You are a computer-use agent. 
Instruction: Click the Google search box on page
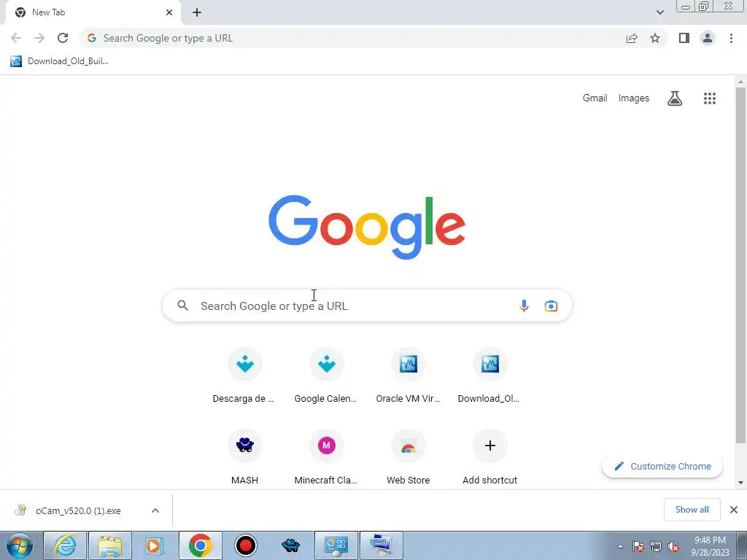click(367, 306)
